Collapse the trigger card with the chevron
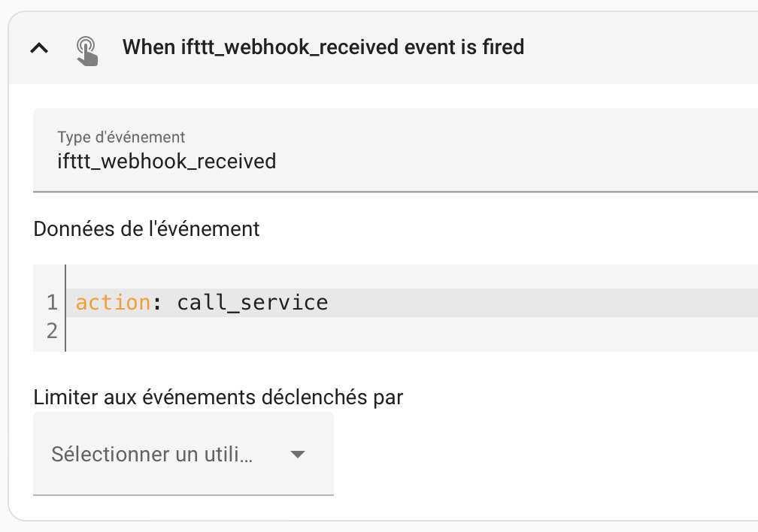 pos(39,48)
